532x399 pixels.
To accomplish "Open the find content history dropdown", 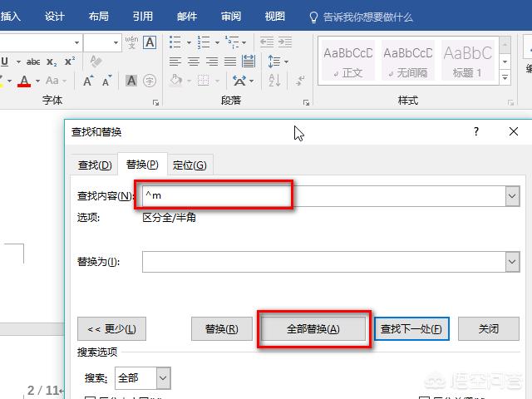I will point(512,196).
